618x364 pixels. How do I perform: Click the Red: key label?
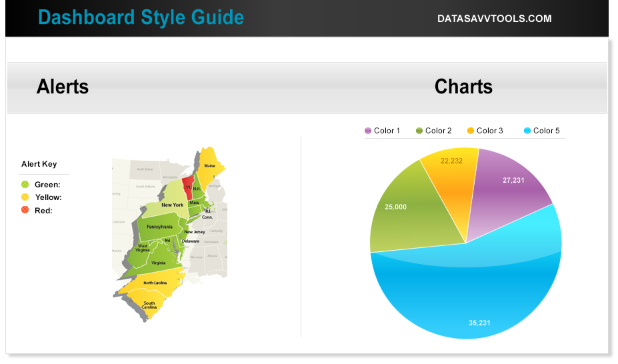click(43, 211)
